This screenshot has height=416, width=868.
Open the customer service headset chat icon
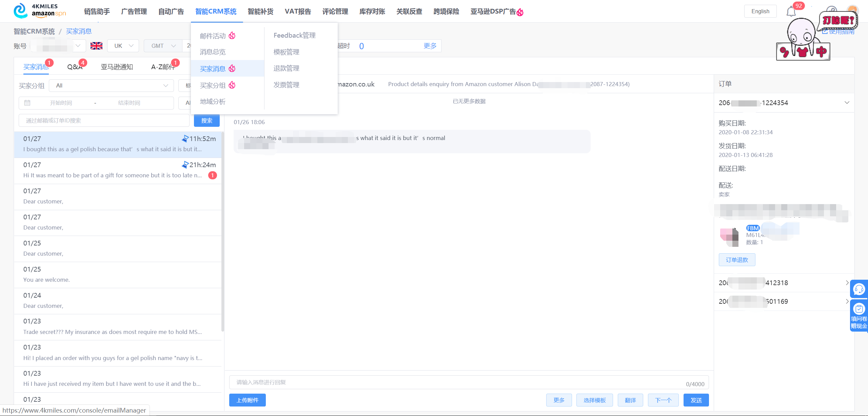[859, 289]
